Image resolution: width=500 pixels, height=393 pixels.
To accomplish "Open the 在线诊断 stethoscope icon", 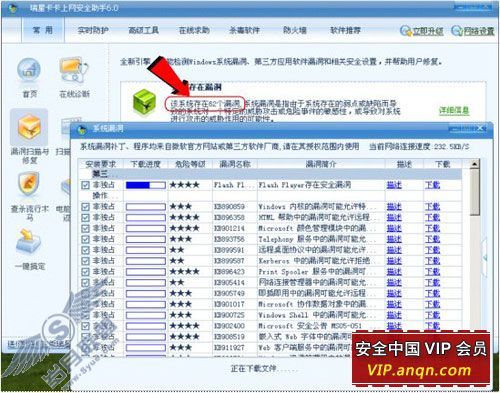I will (x=74, y=69).
